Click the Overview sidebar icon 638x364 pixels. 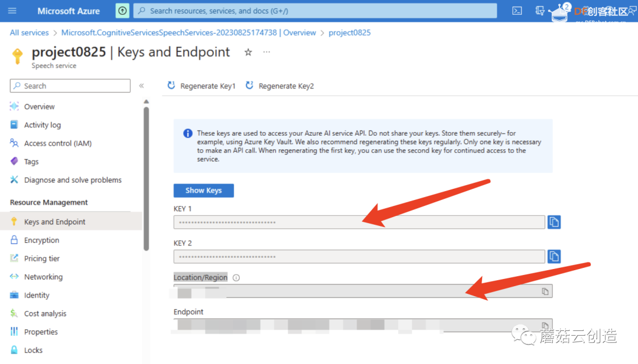[14, 106]
